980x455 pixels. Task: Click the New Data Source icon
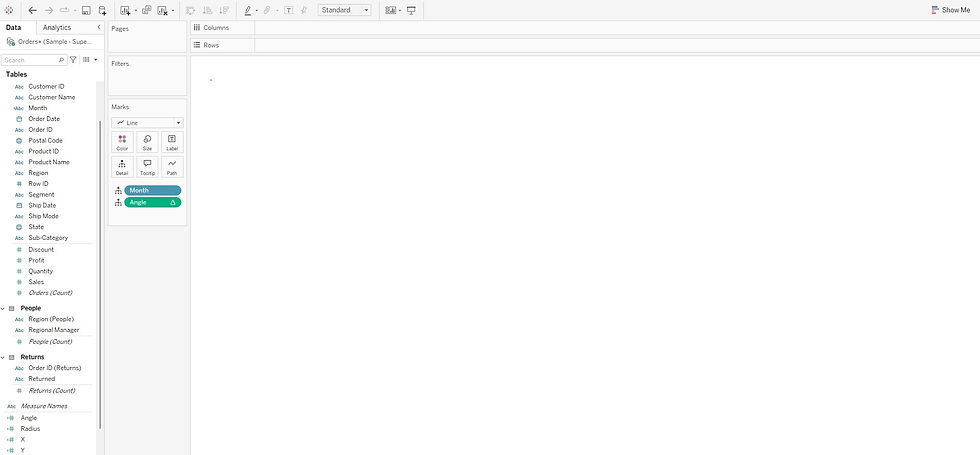(x=102, y=10)
